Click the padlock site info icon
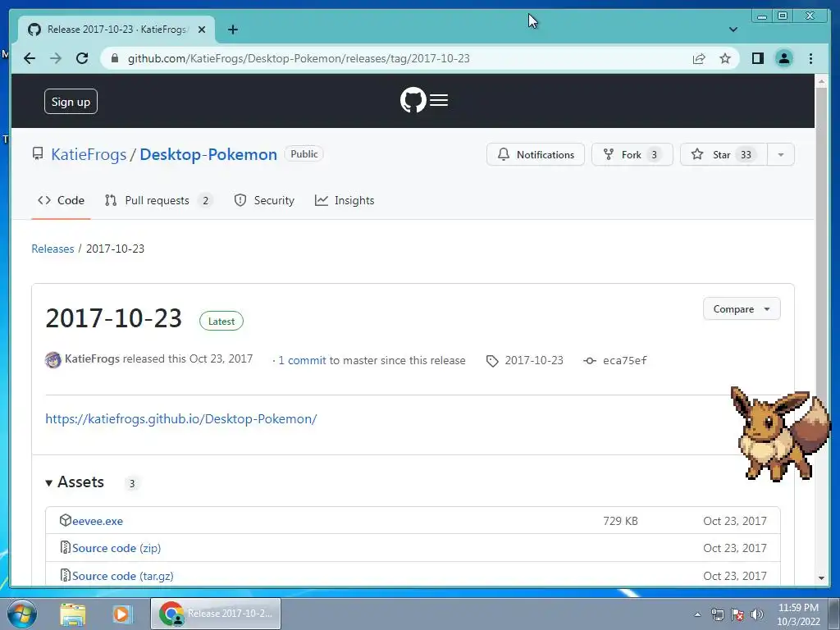The width and height of the screenshot is (840, 630). click(114, 58)
